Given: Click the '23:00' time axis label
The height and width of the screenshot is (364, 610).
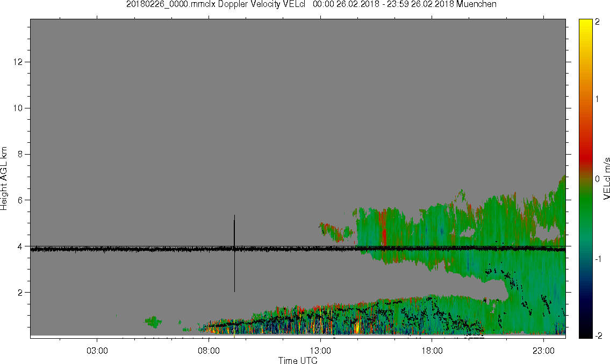Looking at the screenshot, I should tap(543, 351).
